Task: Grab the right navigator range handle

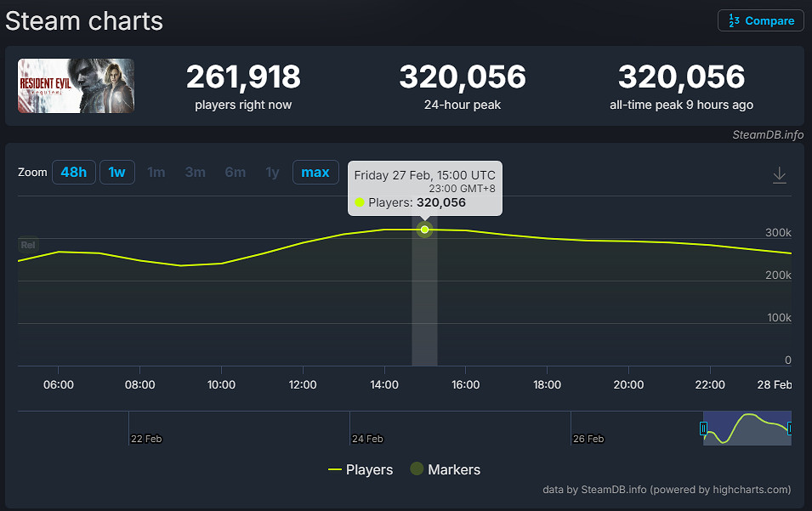Action: point(790,429)
